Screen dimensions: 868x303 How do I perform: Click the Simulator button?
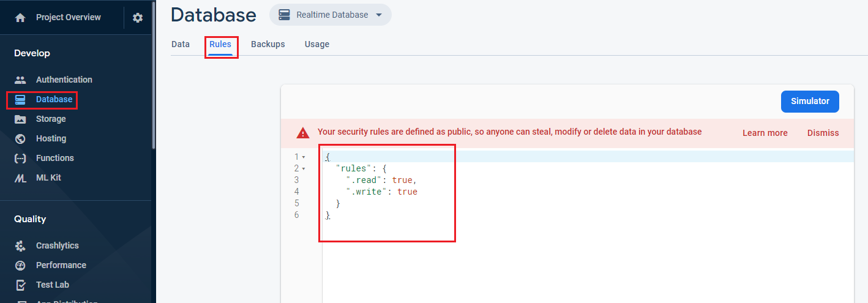810,102
